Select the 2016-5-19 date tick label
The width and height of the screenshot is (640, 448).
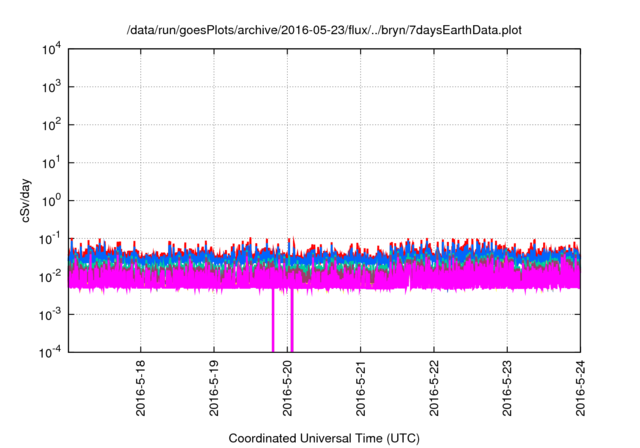point(214,388)
